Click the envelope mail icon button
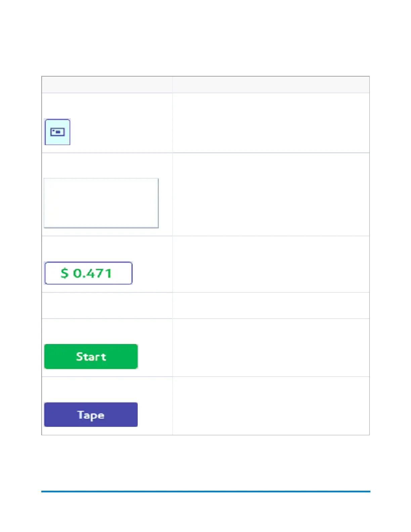 57,132
